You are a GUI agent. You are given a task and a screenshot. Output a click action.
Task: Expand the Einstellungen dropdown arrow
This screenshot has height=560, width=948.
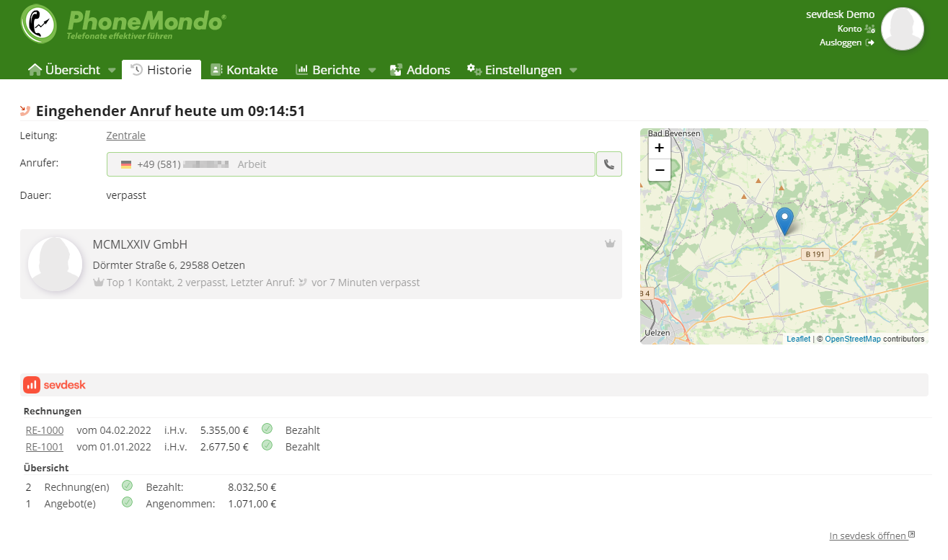(x=573, y=71)
